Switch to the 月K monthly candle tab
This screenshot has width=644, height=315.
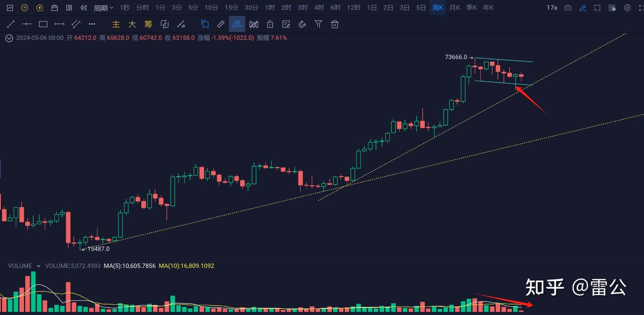coord(454,8)
